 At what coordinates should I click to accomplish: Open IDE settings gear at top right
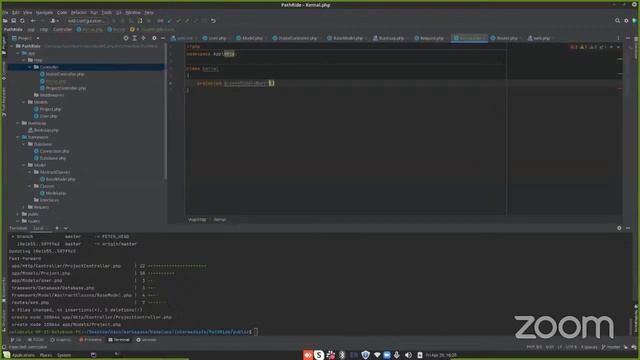[x=626, y=20]
